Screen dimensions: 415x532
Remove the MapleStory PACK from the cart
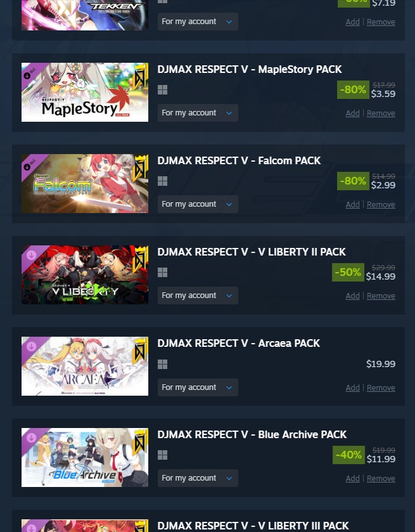pyautogui.click(x=381, y=114)
